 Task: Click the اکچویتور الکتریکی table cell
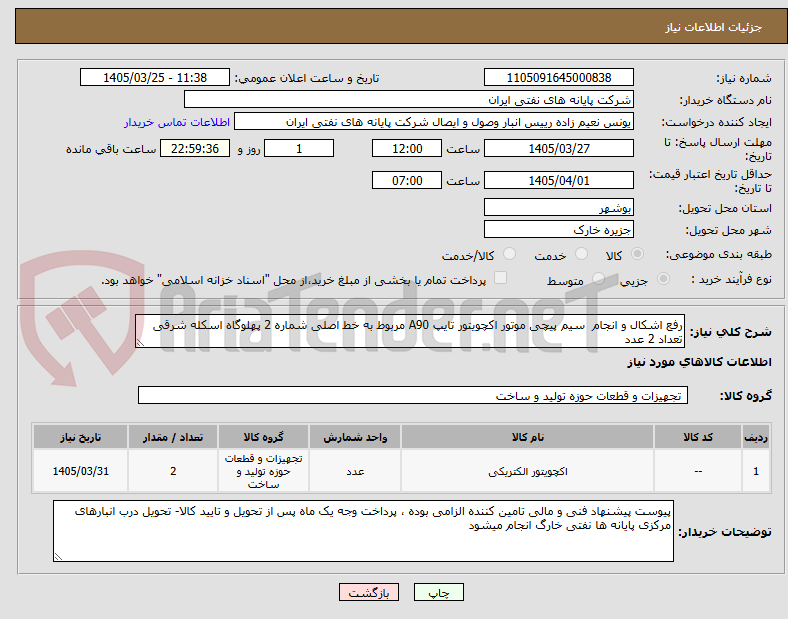point(528,471)
